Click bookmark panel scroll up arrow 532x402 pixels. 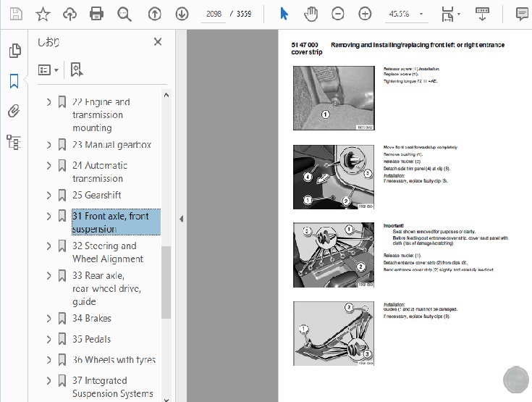(166, 95)
